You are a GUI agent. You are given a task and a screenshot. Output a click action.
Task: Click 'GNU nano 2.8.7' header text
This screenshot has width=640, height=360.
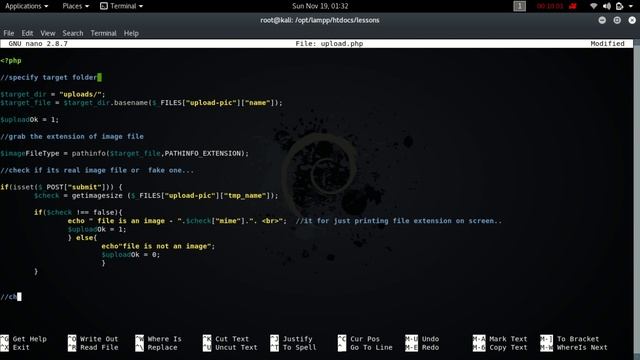[x=38, y=44]
